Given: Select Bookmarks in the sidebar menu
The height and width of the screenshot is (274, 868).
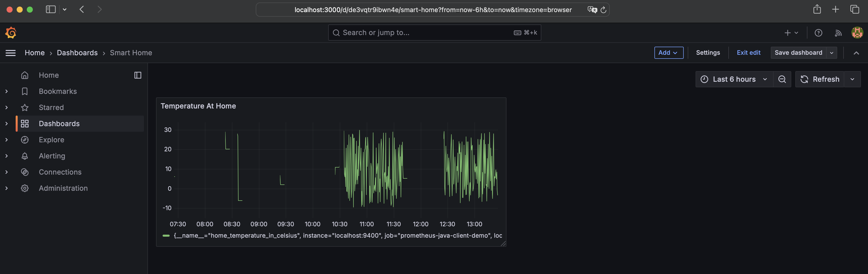Looking at the screenshot, I should coord(58,91).
